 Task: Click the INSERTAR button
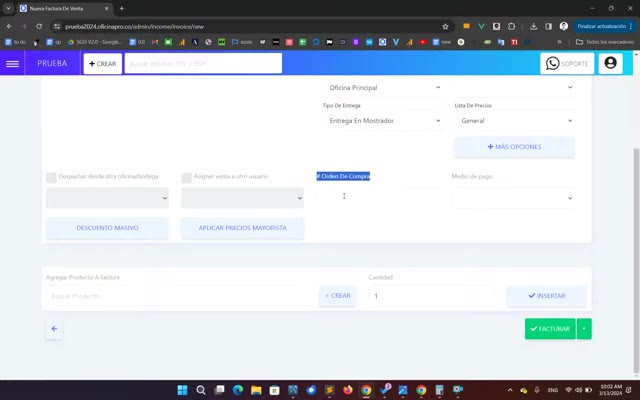(547, 296)
